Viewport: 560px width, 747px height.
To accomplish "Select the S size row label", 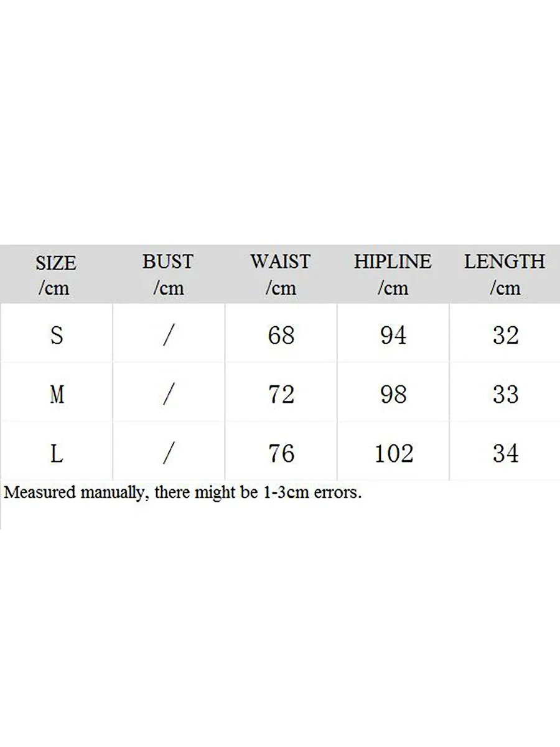I will point(57,336).
